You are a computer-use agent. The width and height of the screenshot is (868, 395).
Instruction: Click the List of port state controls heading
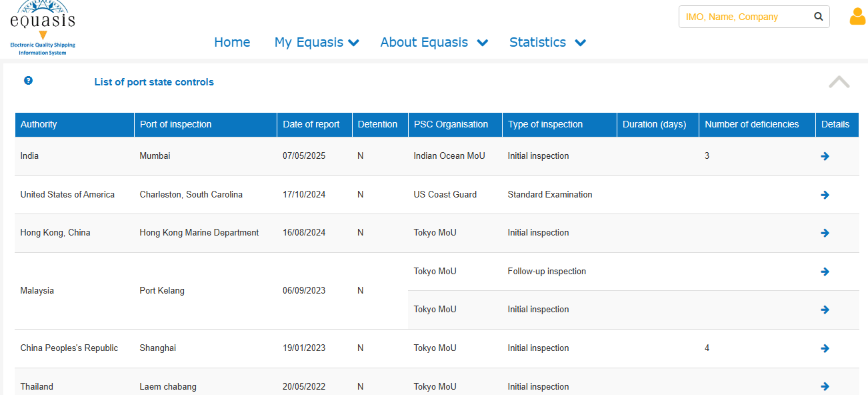tap(154, 82)
